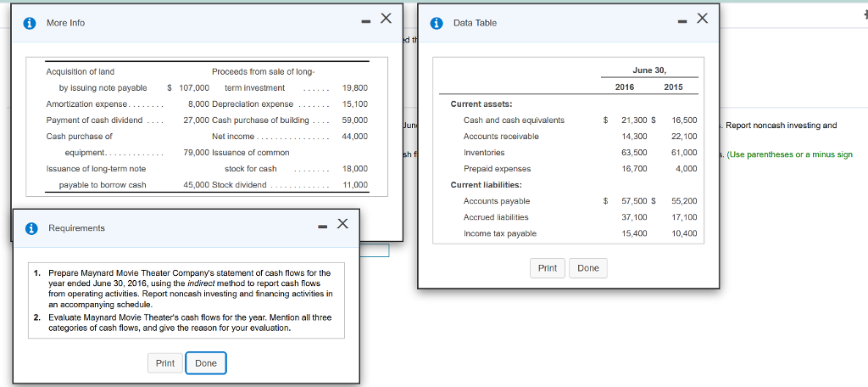Select the note payable borrowing value 45,000
Viewport: 868px width, 387px height.
point(197,185)
